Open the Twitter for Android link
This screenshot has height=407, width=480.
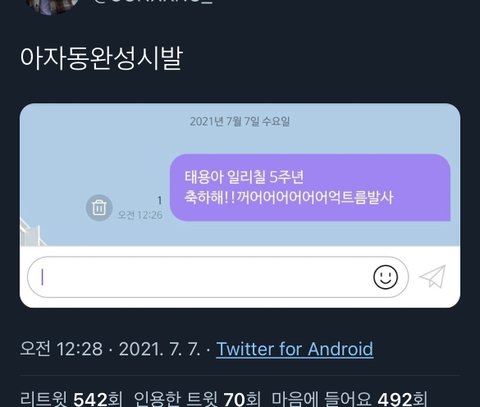coord(295,349)
